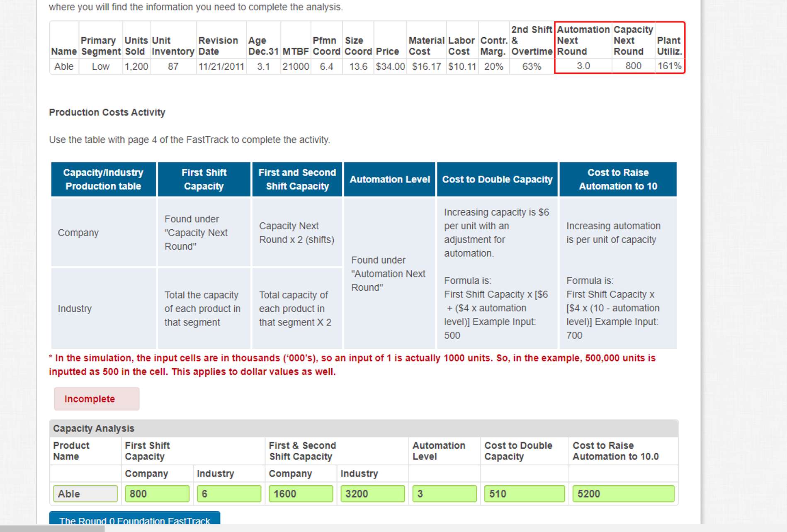Image resolution: width=787 pixels, height=532 pixels.
Task: Select the Contr. Marg. cell 20%
Action: [493, 66]
